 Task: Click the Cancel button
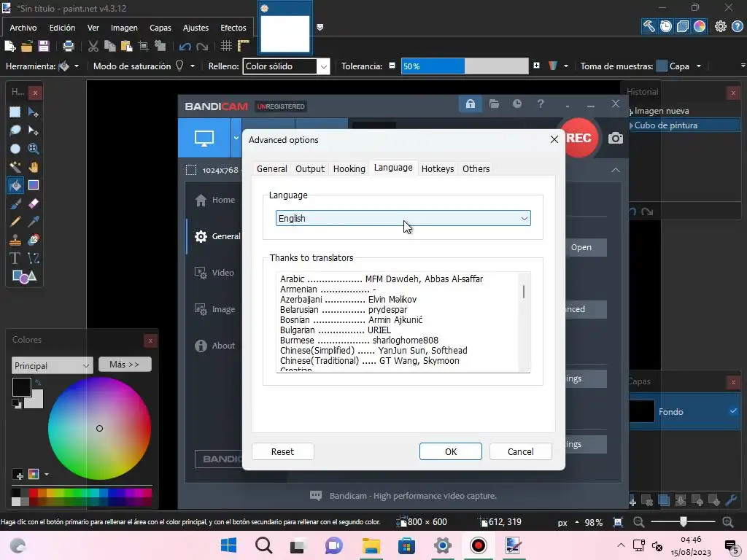point(520,451)
